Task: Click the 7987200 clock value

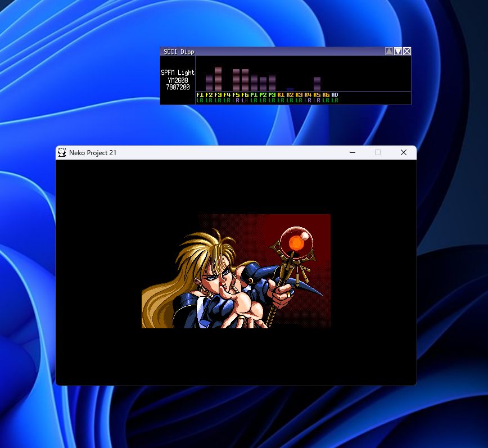Action: click(x=178, y=88)
